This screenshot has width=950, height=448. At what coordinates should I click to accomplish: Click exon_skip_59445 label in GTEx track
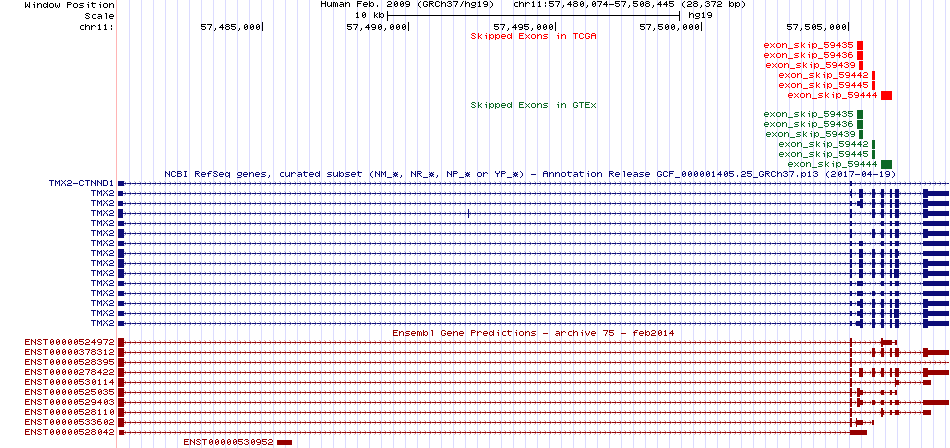click(824, 154)
